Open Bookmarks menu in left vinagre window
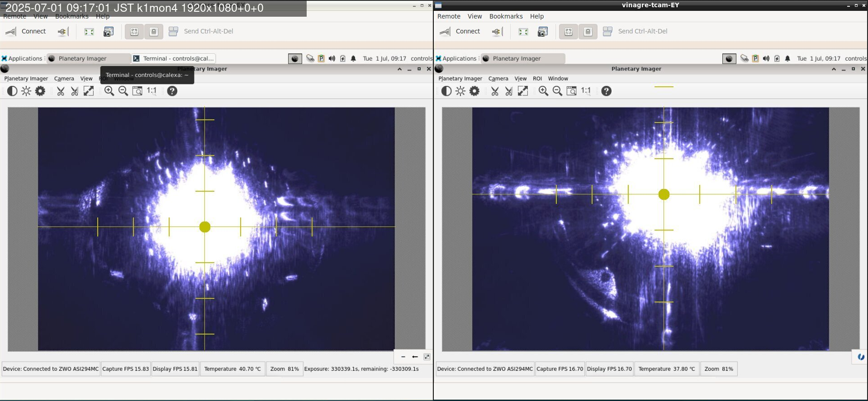This screenshot has width=868, height=401. (x=71, y=16)
